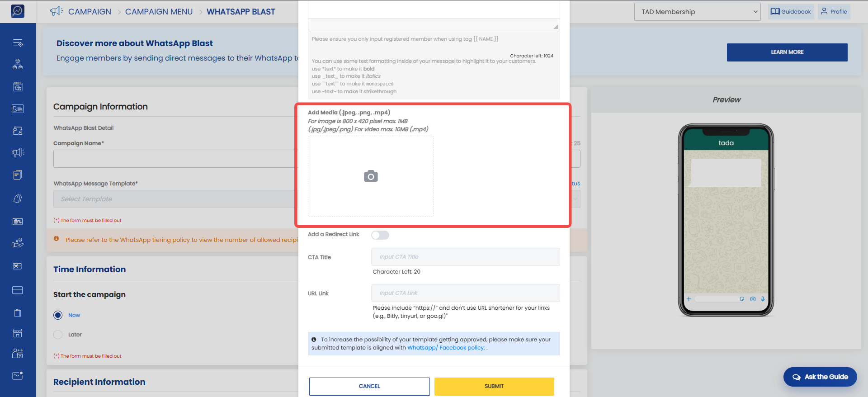
Task: Click the CANCEL button in the dialog
Action: pos(369,387)
